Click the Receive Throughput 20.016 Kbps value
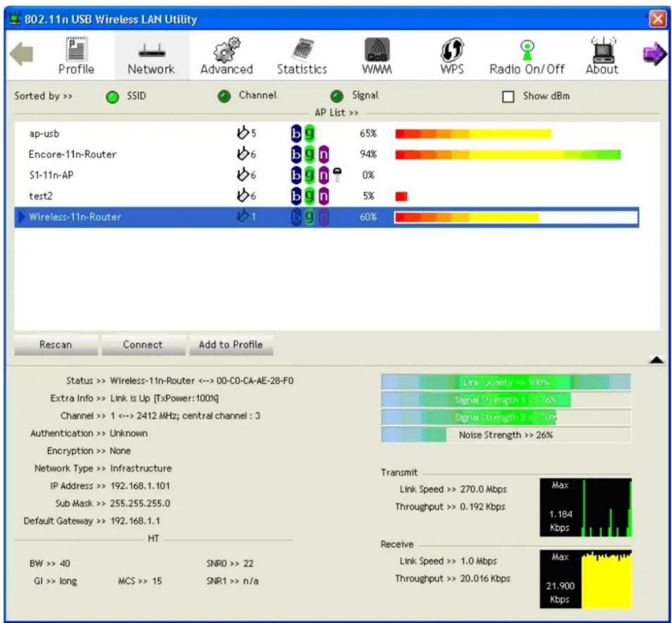Screen dimensions: 672x623 click(x=485, y=578)
